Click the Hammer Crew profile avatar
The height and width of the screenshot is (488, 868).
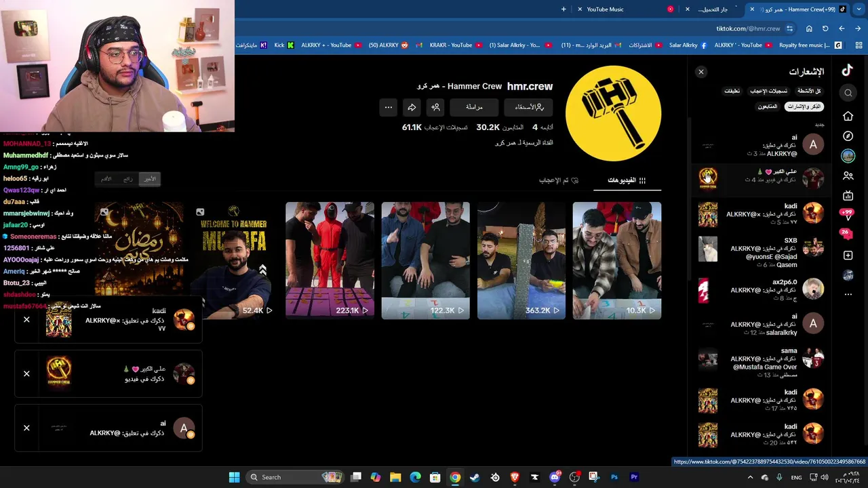click(613, 113)
